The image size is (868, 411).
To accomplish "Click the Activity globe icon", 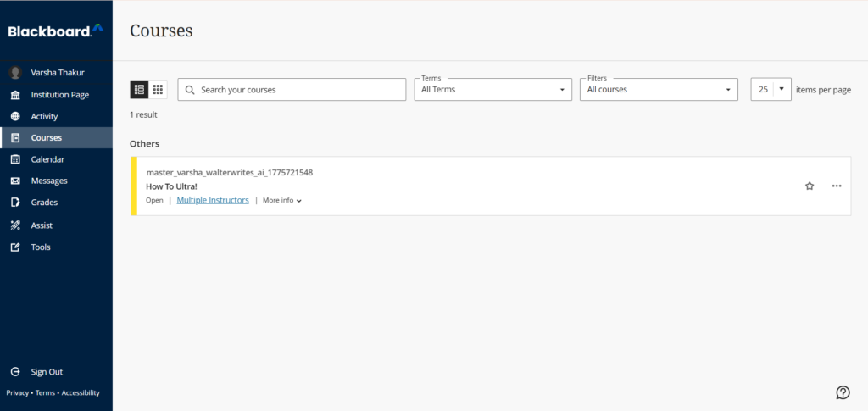I will tap(15, 116).
